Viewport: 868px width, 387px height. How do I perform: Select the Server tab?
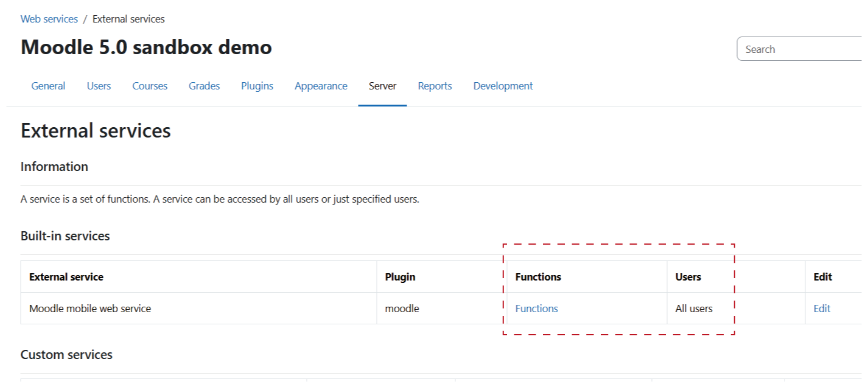[x=382, y=86]
